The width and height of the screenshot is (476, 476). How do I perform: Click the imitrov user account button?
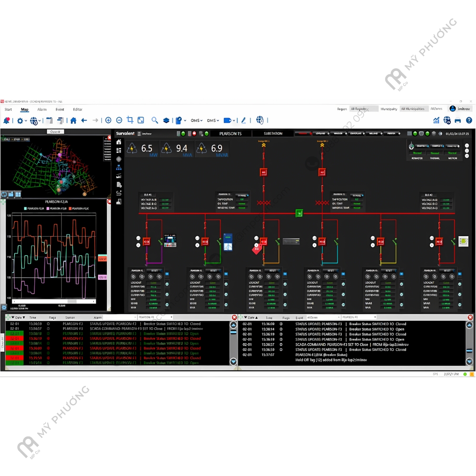(x=460, y=109)
